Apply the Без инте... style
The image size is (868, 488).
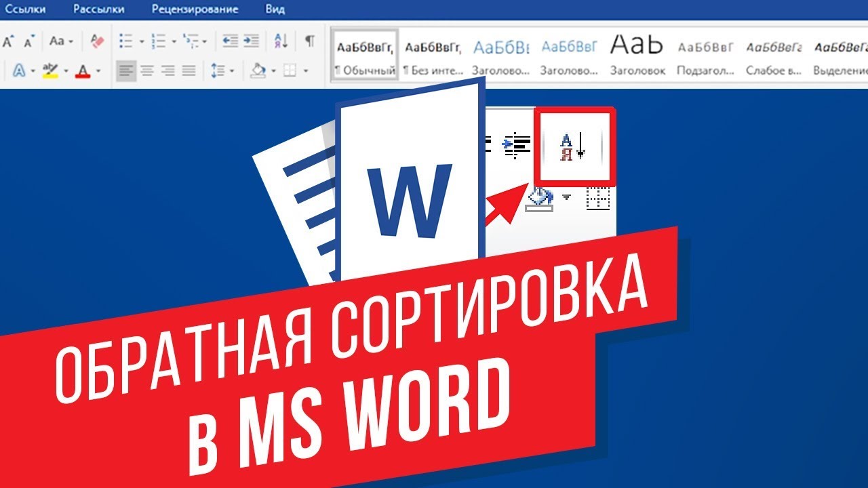[x=433, y=56]
